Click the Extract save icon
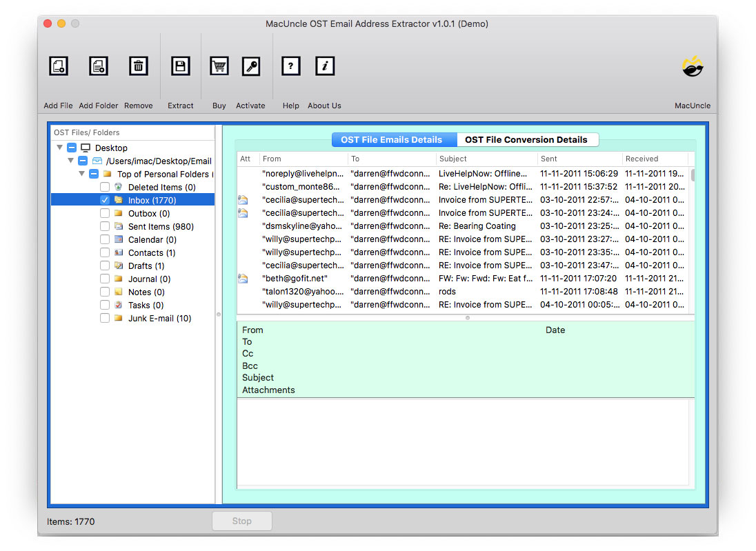The image size is (756, 551). pos(180,66)
